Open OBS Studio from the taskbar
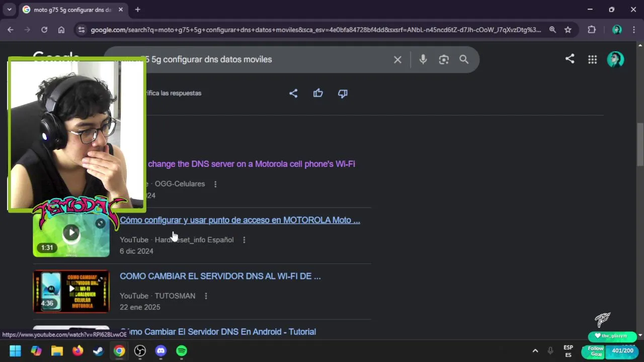The image size is (644, 362). [x=140, y=351]
